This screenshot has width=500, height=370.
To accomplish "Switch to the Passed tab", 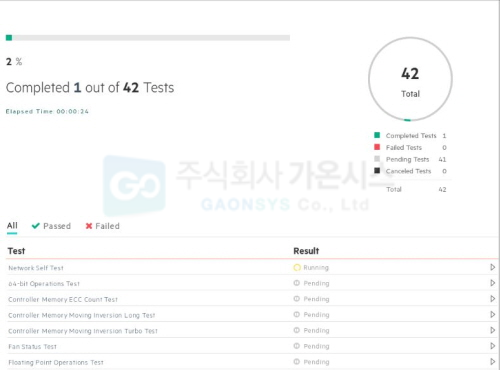I will coord(51,226).
